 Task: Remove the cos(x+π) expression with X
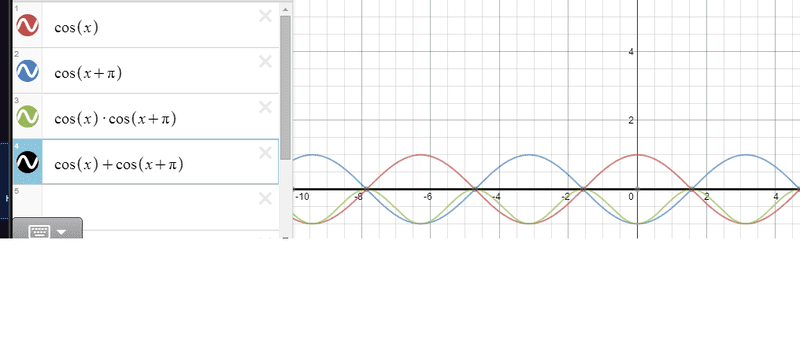click(265, 62)
